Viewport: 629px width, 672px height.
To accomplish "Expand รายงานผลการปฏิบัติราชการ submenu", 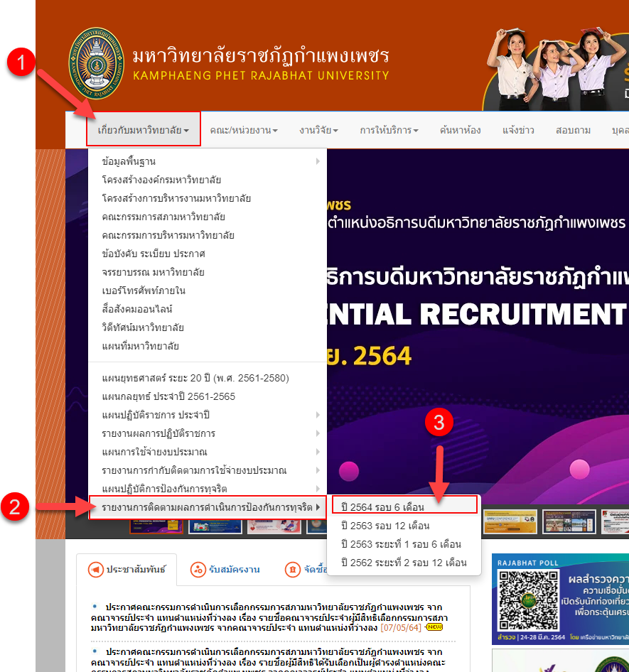I will tap(208, 433).
